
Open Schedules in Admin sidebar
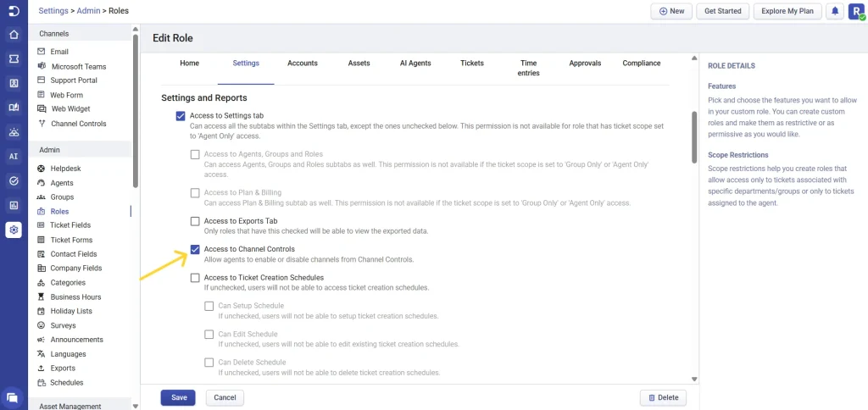(66, 382)
